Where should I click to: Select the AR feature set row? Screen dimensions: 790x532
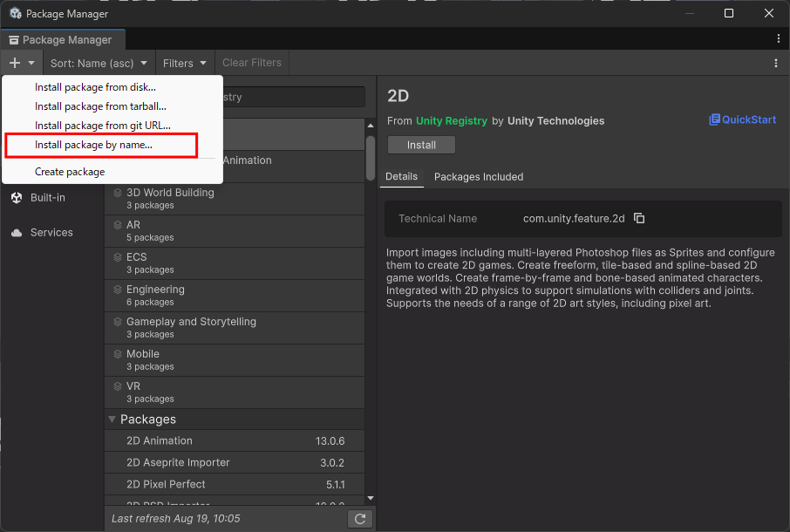point(235,231)
